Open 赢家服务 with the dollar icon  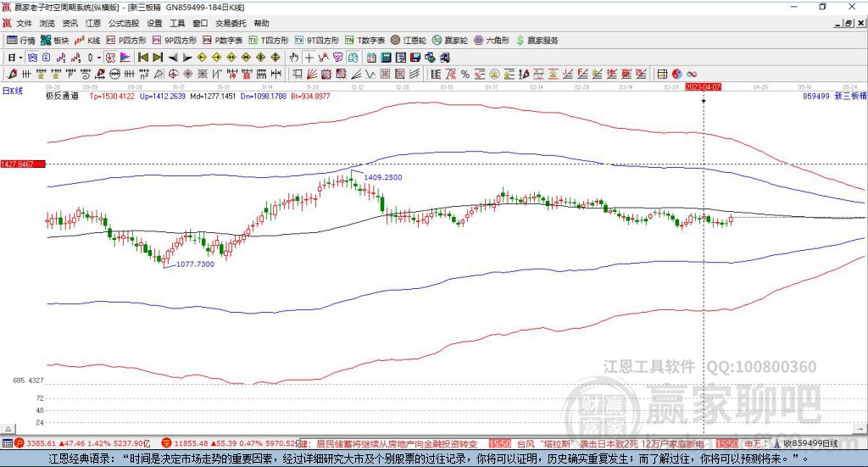coord(537,41)
